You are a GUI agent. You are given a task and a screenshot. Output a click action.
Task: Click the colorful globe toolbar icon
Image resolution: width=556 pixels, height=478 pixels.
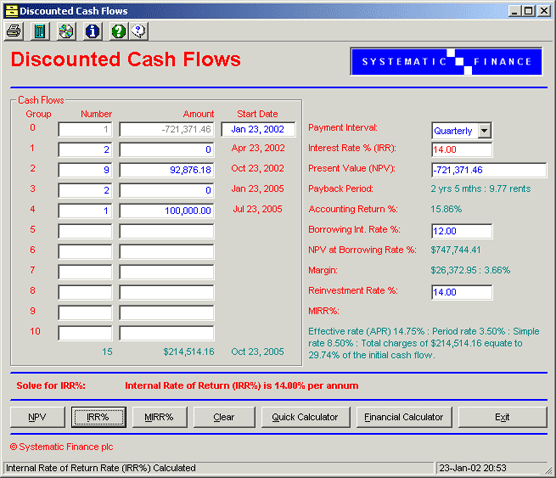coord(66,31)
